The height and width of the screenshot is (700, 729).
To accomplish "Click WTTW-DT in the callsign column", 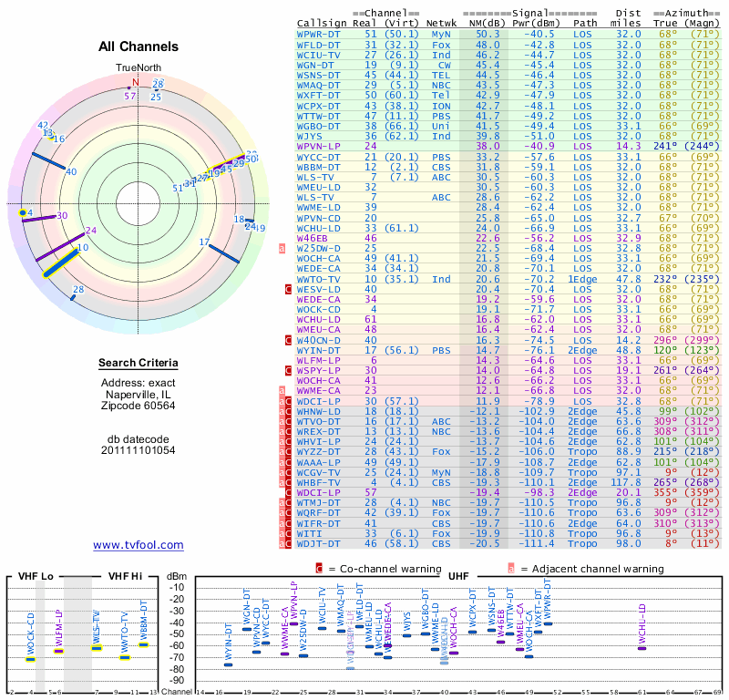I will point(318,117).
